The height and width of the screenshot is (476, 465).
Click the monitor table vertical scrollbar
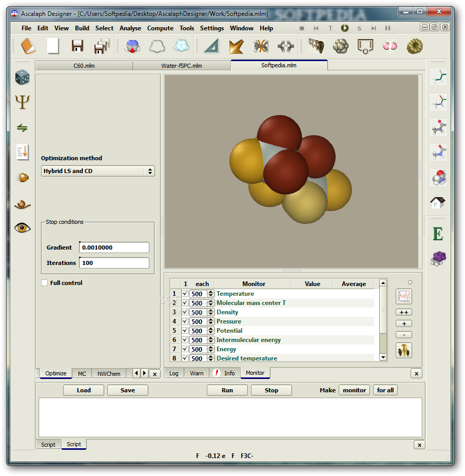[x=383, y=320]
